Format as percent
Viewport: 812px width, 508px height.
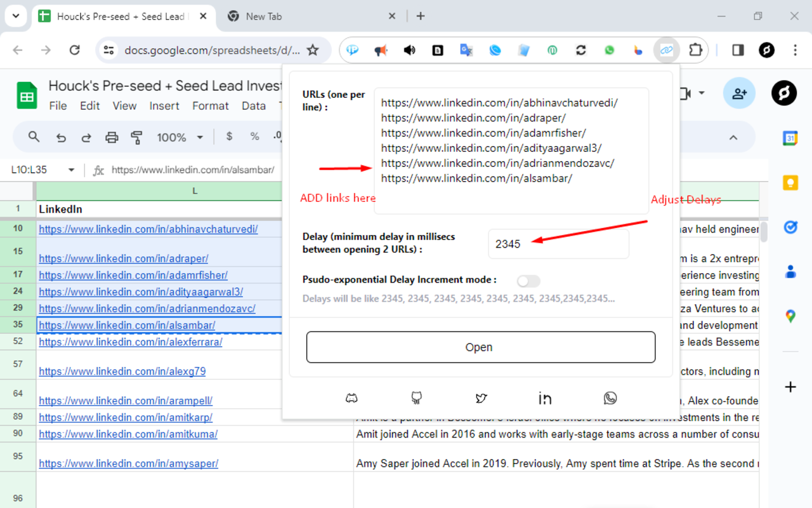coord(254,137)
